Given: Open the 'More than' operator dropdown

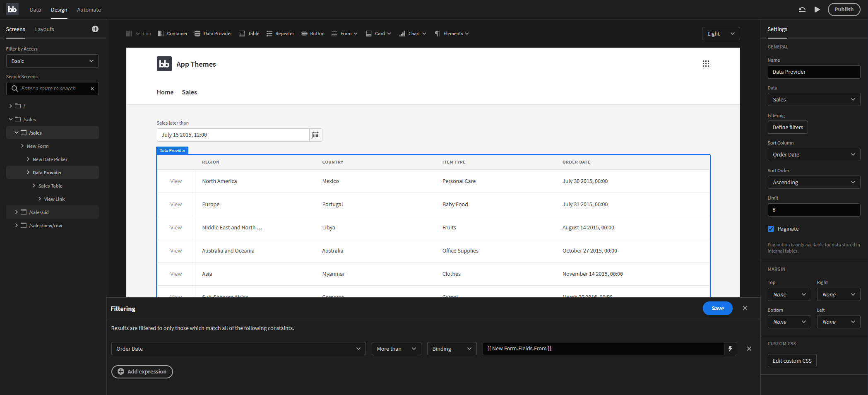Looking at the screenshot, I should (x=396, y=349).
